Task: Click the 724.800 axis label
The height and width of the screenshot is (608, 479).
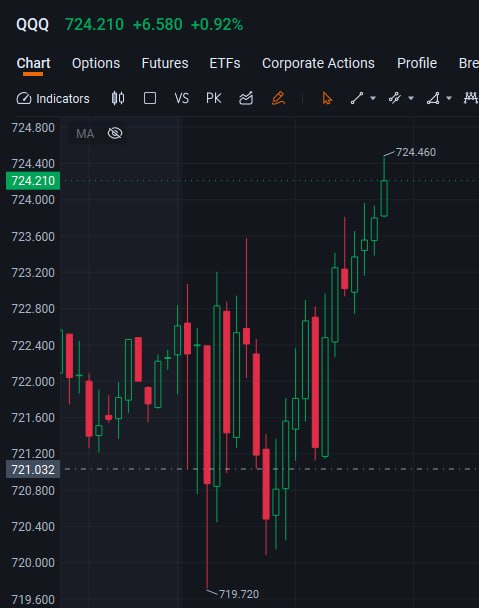Action: (33, 128)
